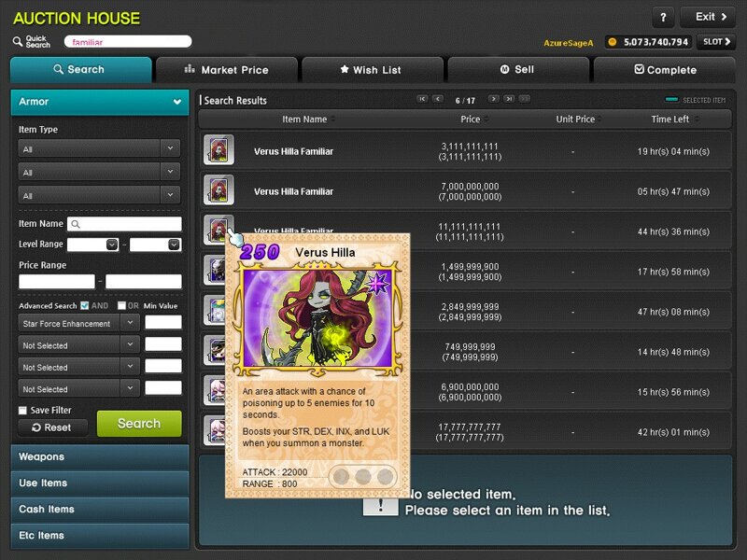This screenshot has width=747, height=560.
Task: Jump to last results page
Action: pyautogui.click(x=509, y=99)
